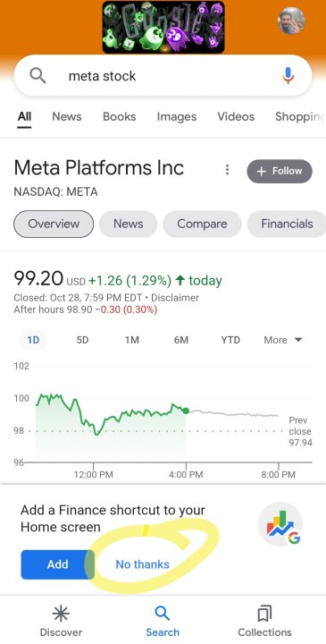The height and width of the screenshot is (644, 326).
Task: Dismiss prompt with No thanks
Action: 142,564
